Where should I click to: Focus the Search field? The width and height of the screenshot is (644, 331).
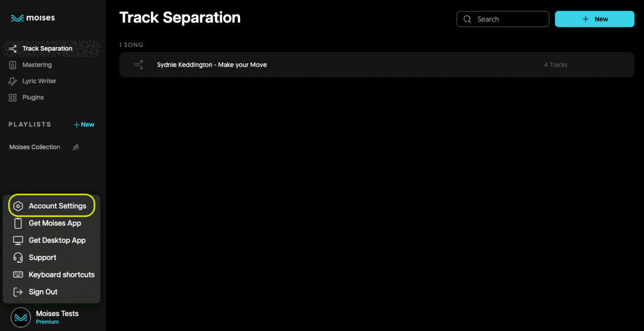pyautogui.click(x=503, y=19)
